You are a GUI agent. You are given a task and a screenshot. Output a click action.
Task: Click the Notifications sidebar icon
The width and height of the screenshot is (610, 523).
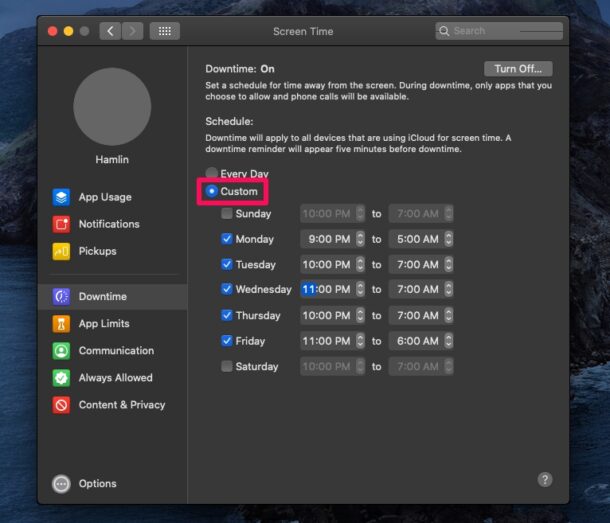(x=61, y=224)
